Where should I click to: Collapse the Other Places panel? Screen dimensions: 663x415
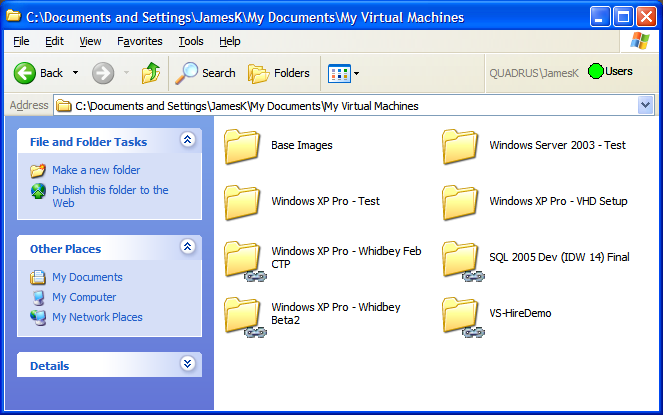pos(188,246)
